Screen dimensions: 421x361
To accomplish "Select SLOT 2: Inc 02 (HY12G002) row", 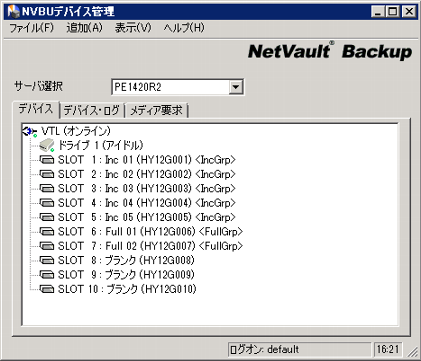I will point(147,174).
